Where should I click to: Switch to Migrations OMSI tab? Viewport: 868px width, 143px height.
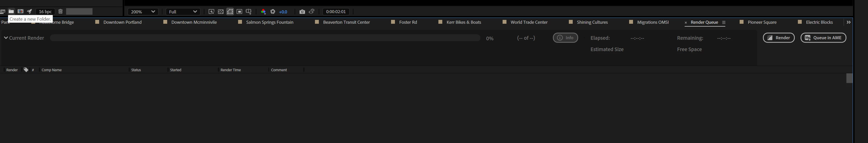pos(653,22)
